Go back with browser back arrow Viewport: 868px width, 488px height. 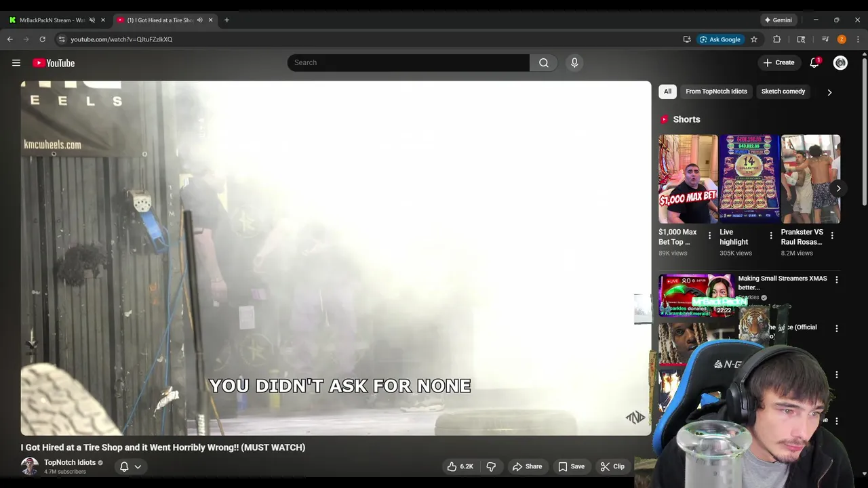coord(10,39)
